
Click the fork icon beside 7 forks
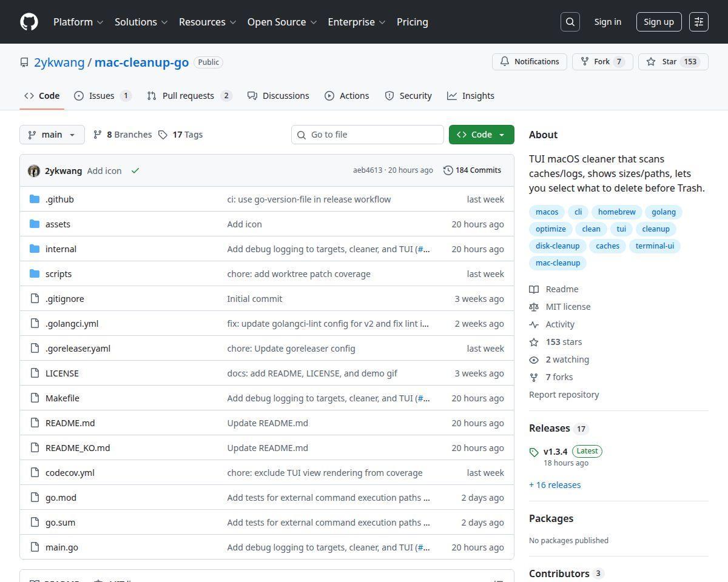click(x=534, y=377)
